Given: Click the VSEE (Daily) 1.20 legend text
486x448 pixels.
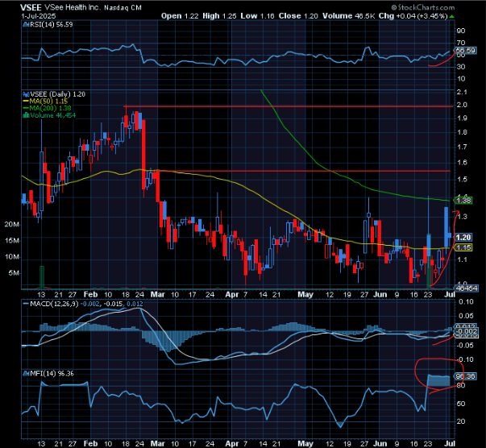Looking at the screenshot, I should (57, 94).
